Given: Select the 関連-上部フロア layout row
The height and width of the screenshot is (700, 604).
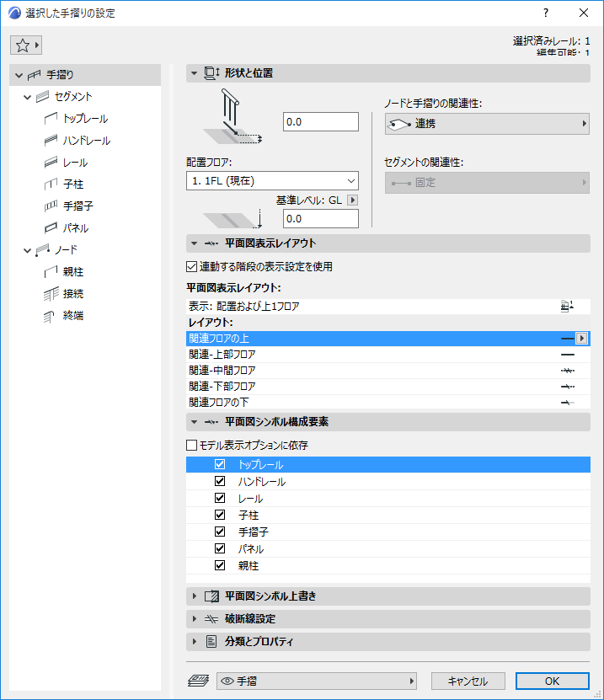Looking at the screenshot, I should point(388,355).
